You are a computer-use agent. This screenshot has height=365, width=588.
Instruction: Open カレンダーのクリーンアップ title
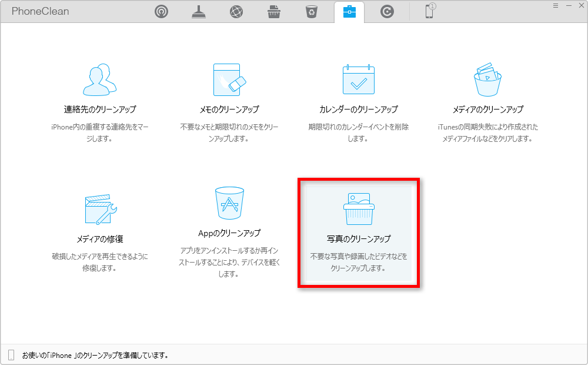click(359, 109)
